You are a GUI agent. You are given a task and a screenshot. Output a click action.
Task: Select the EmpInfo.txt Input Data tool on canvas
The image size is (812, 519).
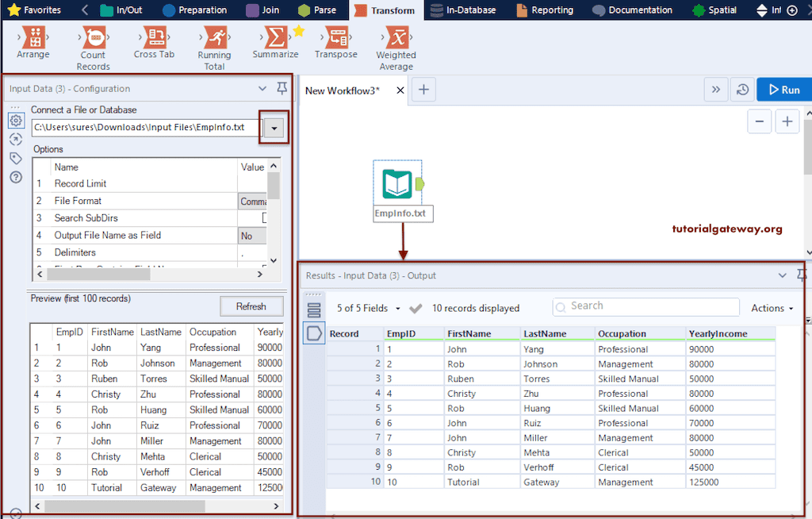coord(397,184)
